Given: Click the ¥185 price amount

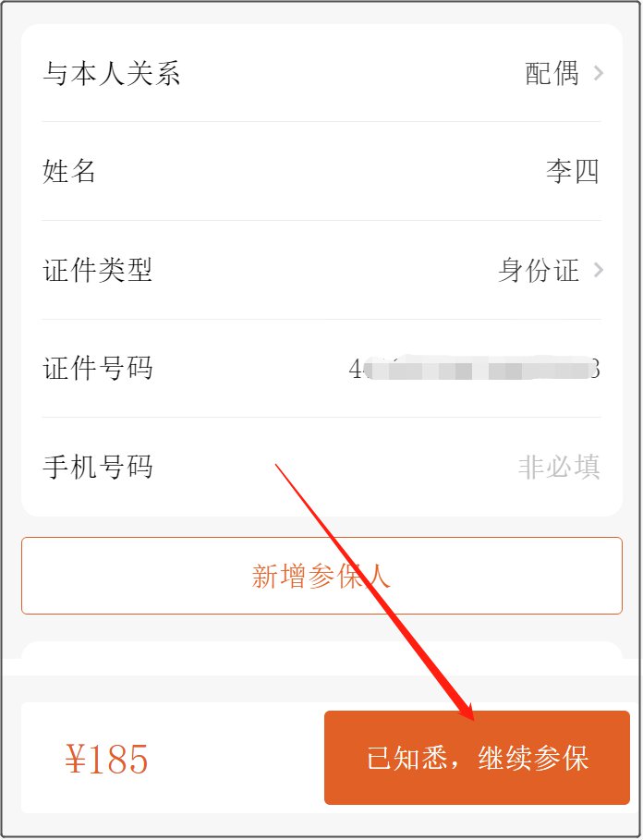Looking at the screenshot, I should point(106,759).
